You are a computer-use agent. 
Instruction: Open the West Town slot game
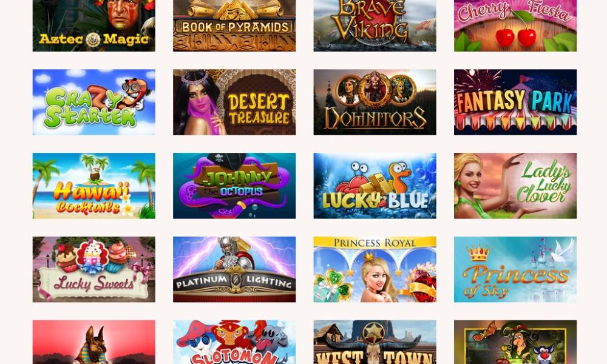(375, 342)
